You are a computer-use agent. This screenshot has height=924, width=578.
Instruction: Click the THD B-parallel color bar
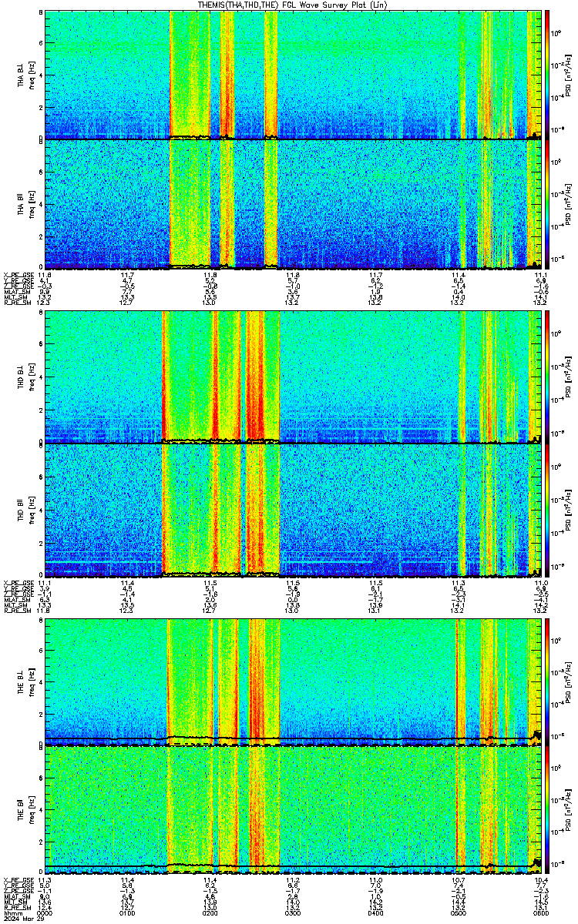(x=547, y=510)
